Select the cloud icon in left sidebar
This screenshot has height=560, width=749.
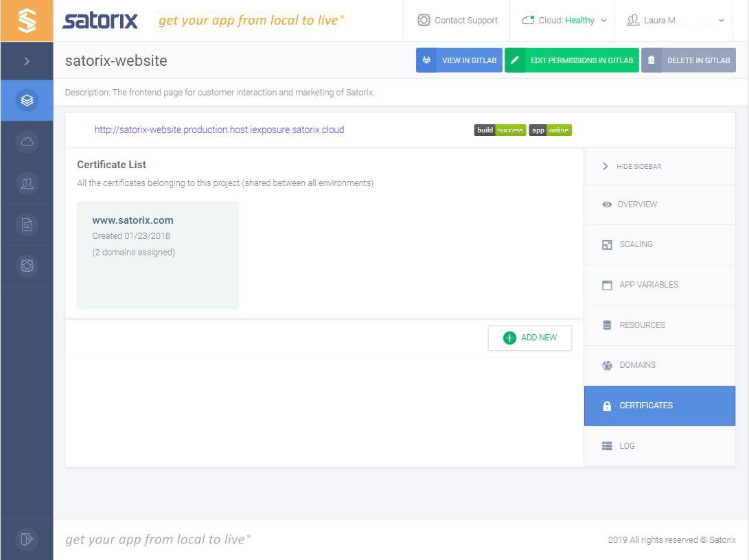27,142
